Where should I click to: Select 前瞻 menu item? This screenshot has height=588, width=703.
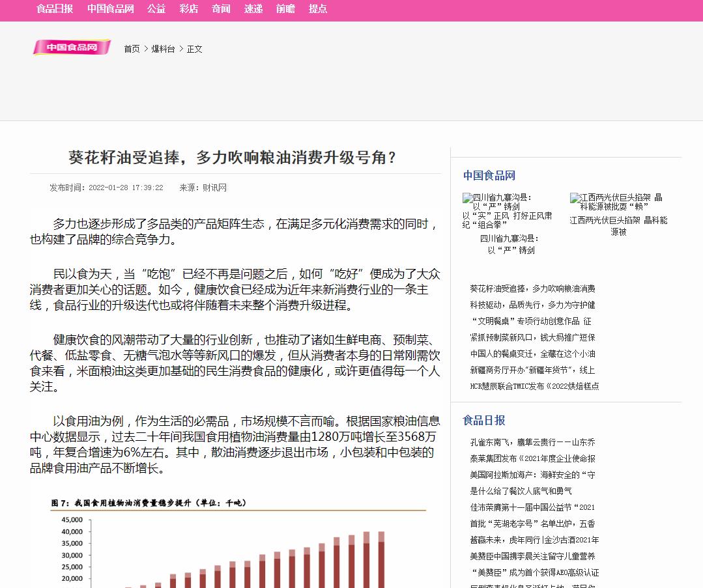click(285, 8)
